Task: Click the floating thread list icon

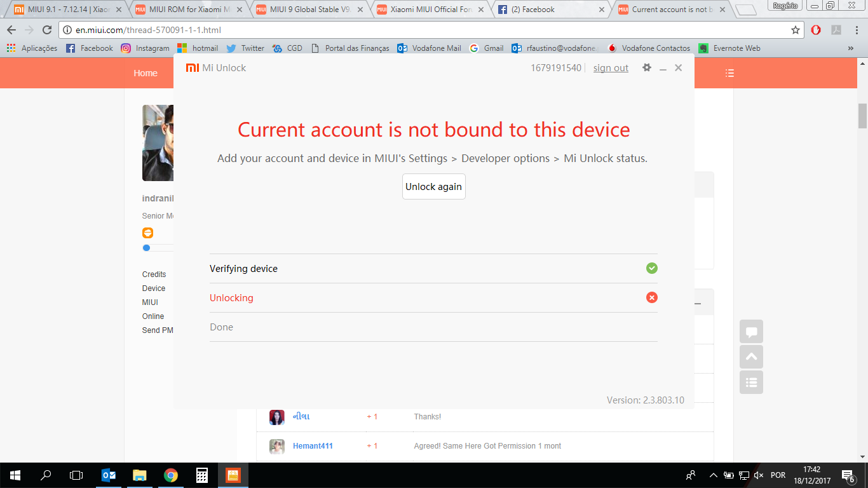Action: coord(751,383)
